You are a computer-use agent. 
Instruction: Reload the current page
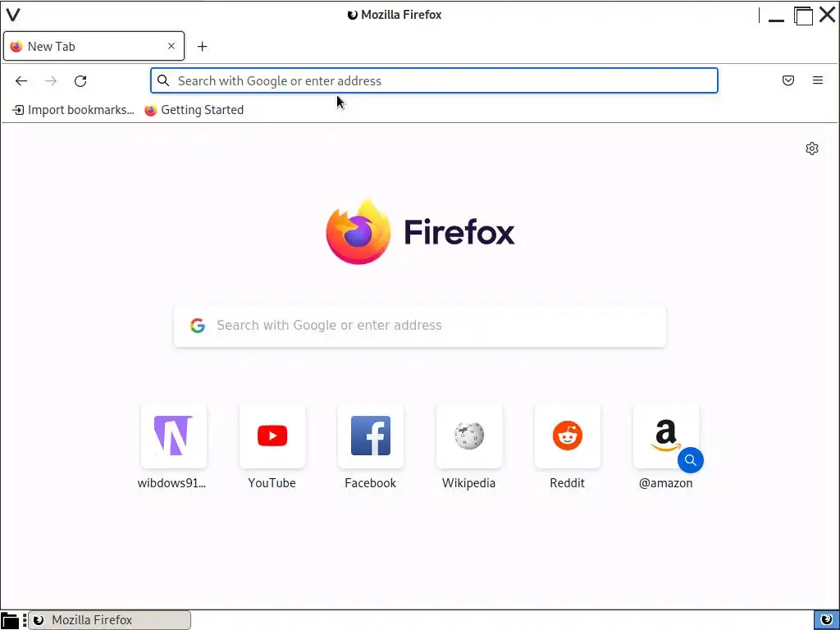pyautogui.click(x=80, y=81)
